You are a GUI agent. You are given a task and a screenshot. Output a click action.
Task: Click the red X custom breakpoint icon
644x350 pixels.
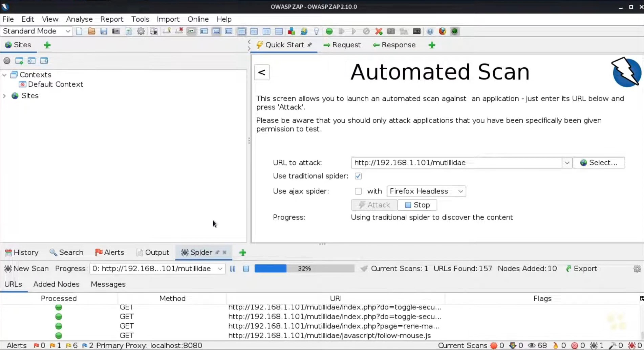pyautogui.click(x=379, y=31)
